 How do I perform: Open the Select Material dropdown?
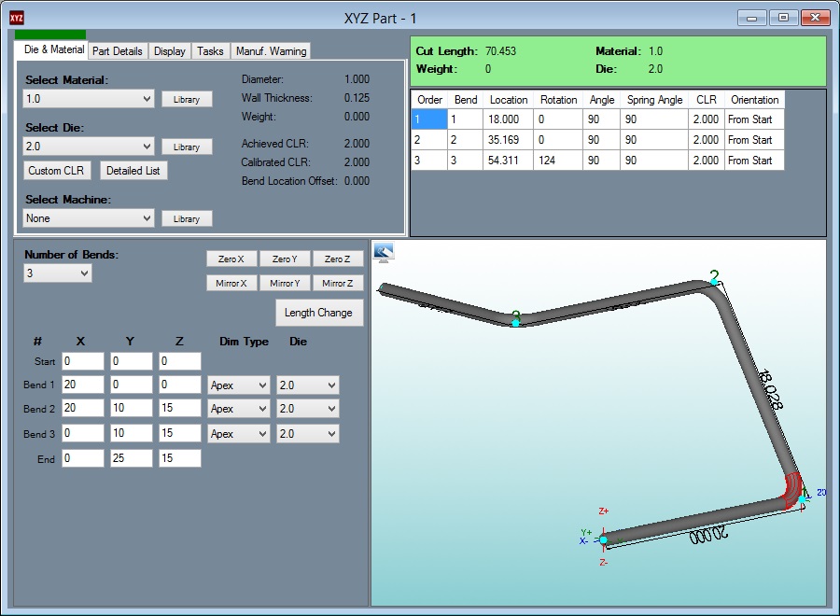(x=89, y=99)
